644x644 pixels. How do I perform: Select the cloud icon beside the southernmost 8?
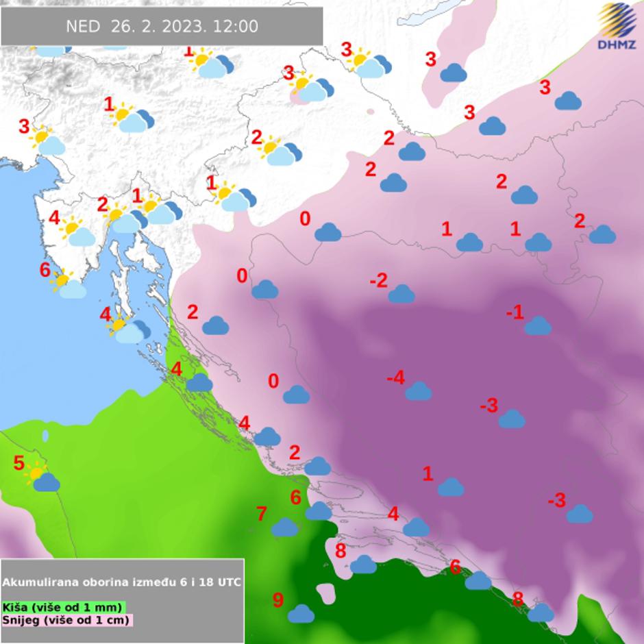(541, 612)
